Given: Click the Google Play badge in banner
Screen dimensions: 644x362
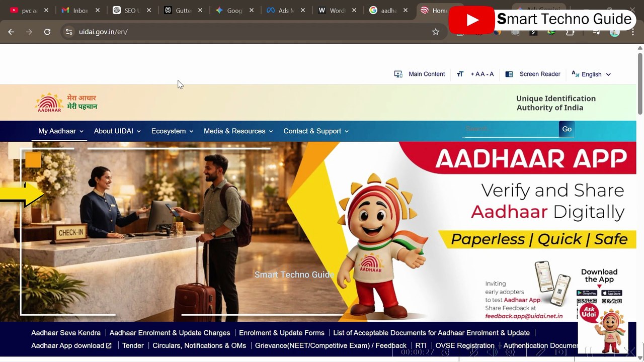Looking at the screenshot, I should (587, 293).
